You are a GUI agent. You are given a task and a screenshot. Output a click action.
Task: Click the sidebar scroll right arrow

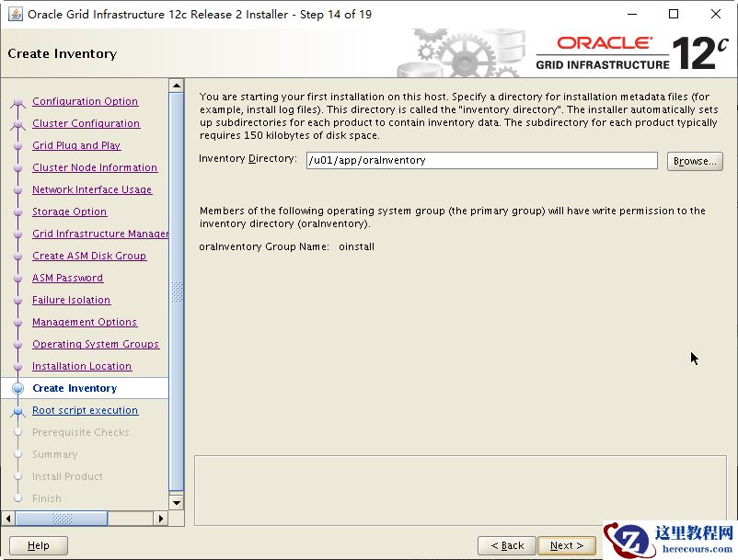161,519
